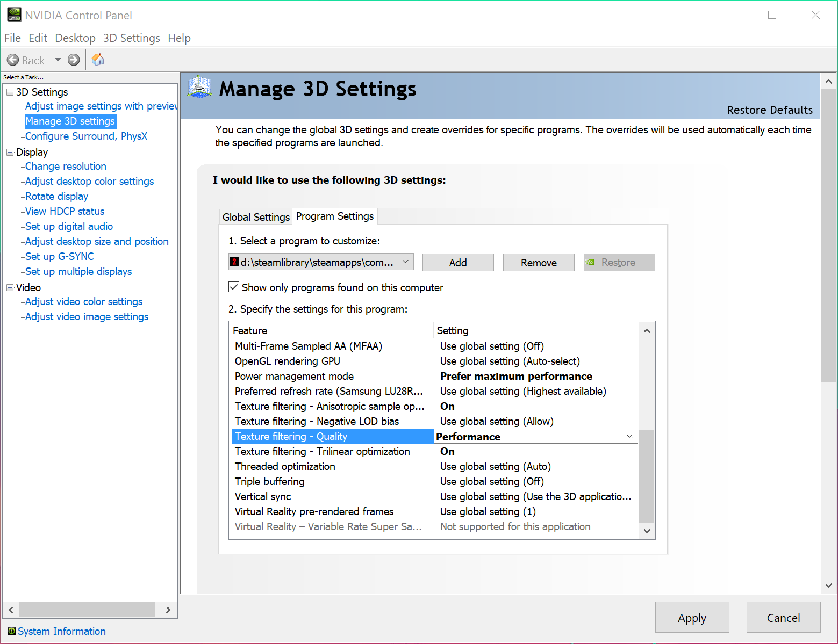Click the Remove program button
The image size is (838, 644).
[539, 262]
